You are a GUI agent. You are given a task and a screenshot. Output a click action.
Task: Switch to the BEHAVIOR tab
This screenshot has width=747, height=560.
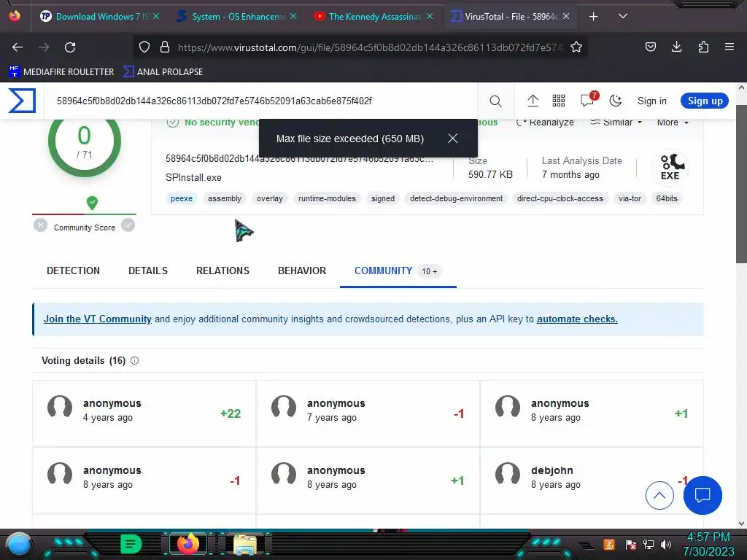(x=302, y=271)
